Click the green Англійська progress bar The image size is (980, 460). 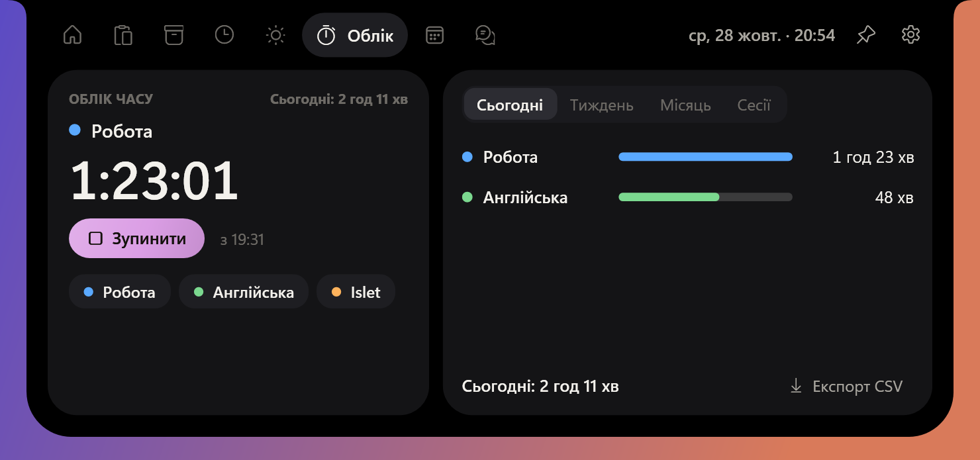point(705,197)
